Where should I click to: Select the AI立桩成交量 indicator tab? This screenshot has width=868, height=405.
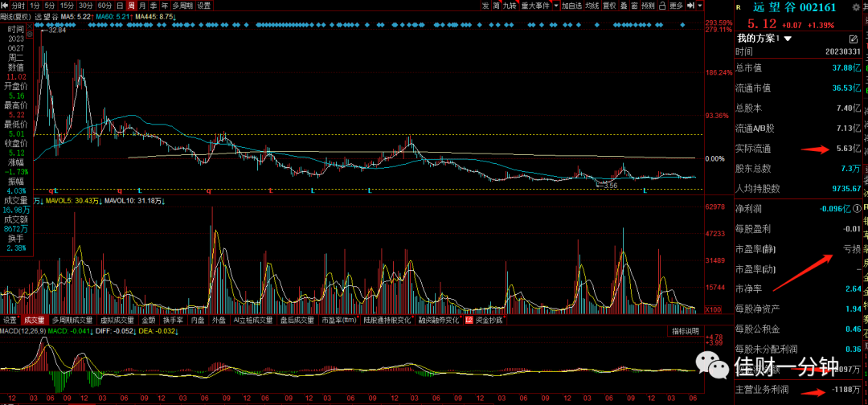click(x=253, y=320)
